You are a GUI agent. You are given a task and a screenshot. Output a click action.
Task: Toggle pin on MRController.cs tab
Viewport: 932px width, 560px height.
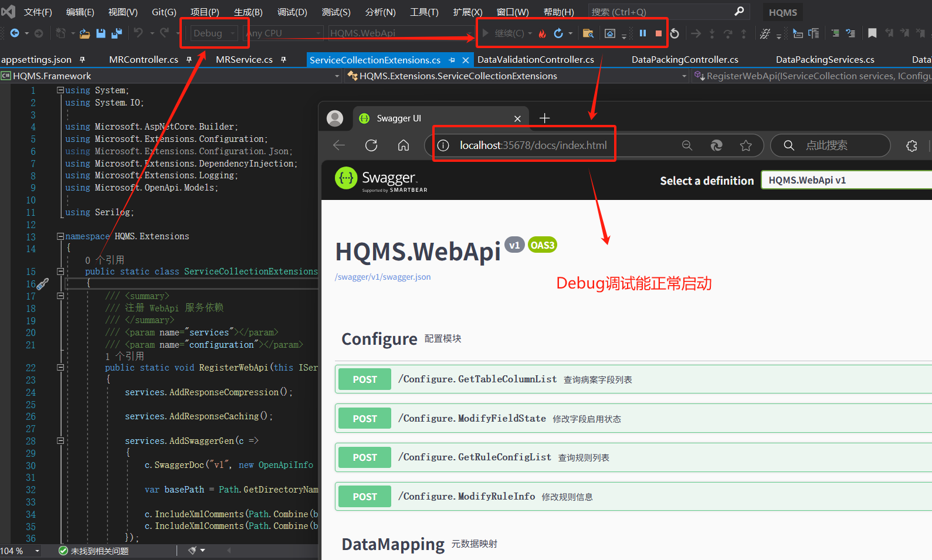(x=189, y=60)
